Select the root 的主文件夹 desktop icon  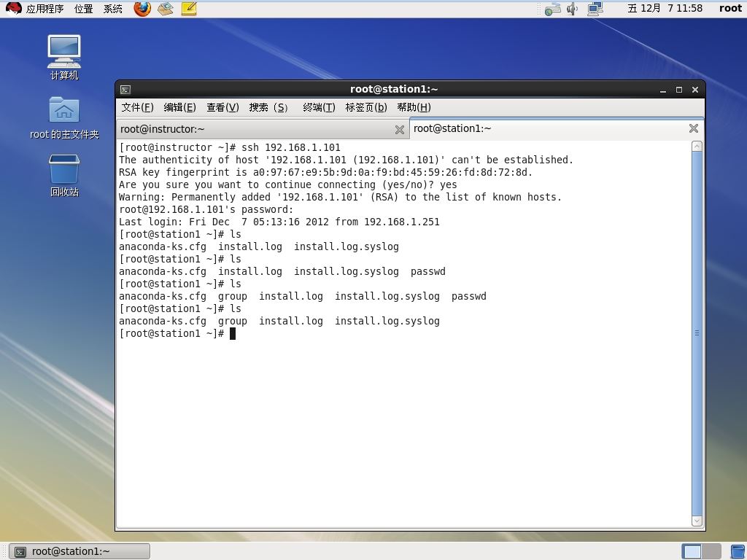click(x=64, y=117)
